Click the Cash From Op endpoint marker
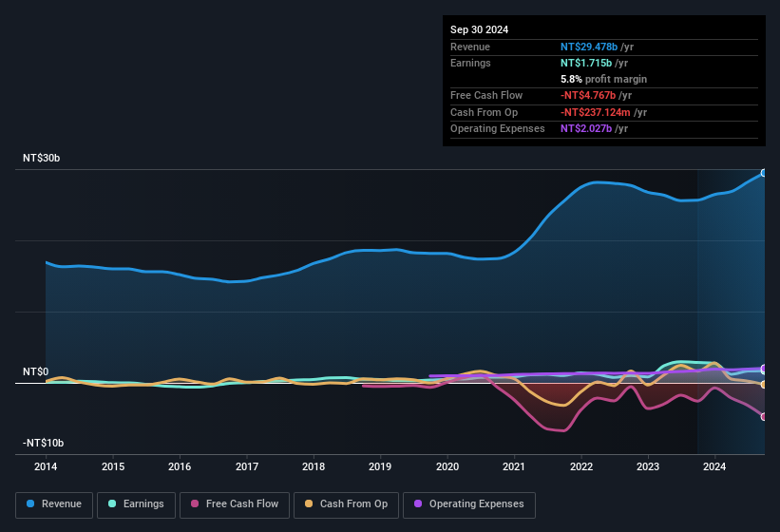The height and width of the screenshot is (532, 780). tap(764, 385)
